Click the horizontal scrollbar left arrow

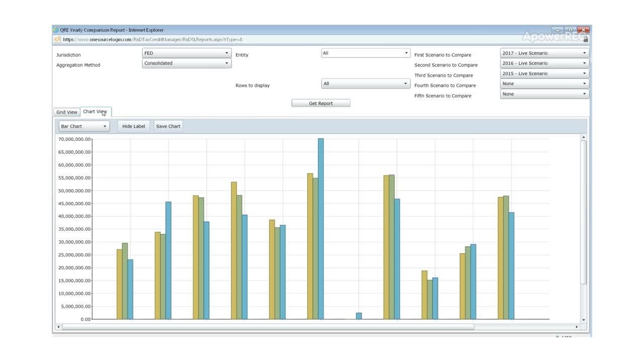click(58, 327)
